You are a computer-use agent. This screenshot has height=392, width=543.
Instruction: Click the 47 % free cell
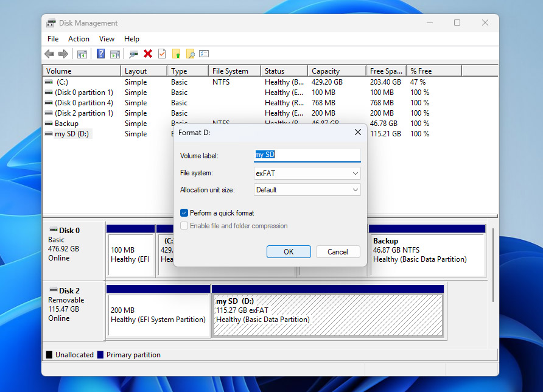418,82
